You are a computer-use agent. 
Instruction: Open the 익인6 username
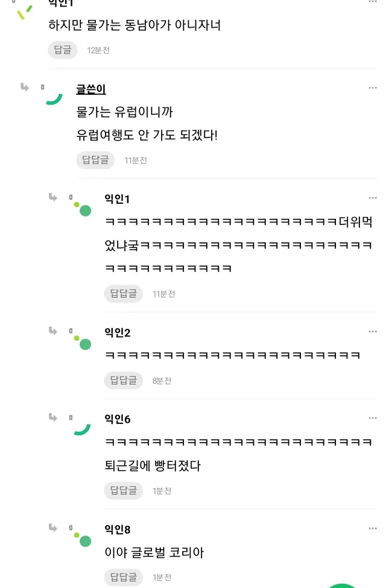(x=118, y=419)
